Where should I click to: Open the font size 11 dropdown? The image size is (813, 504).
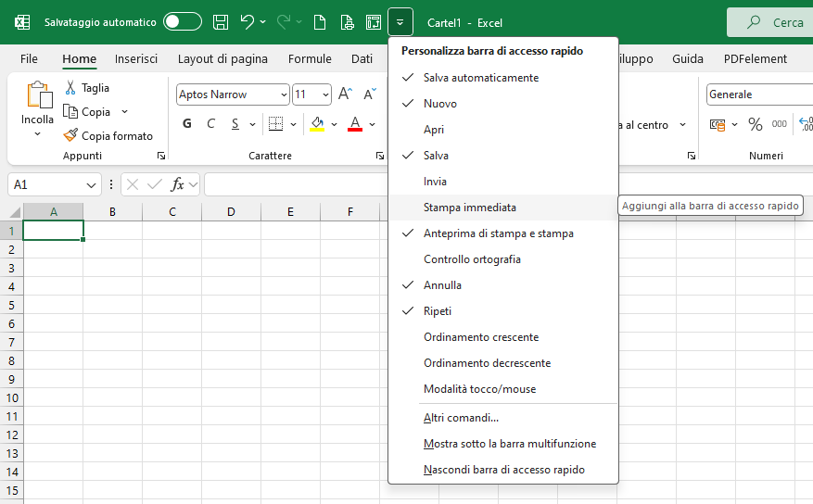coord(325,94)
